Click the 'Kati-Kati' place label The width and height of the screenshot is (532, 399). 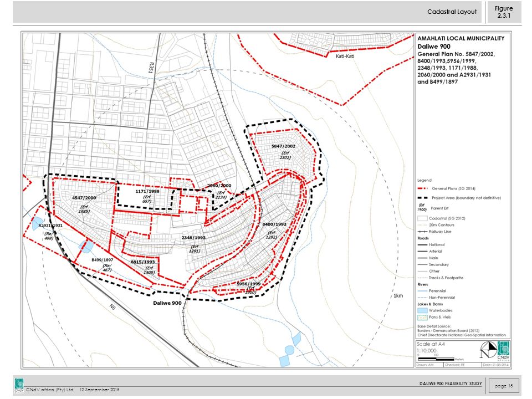(345, 56)
